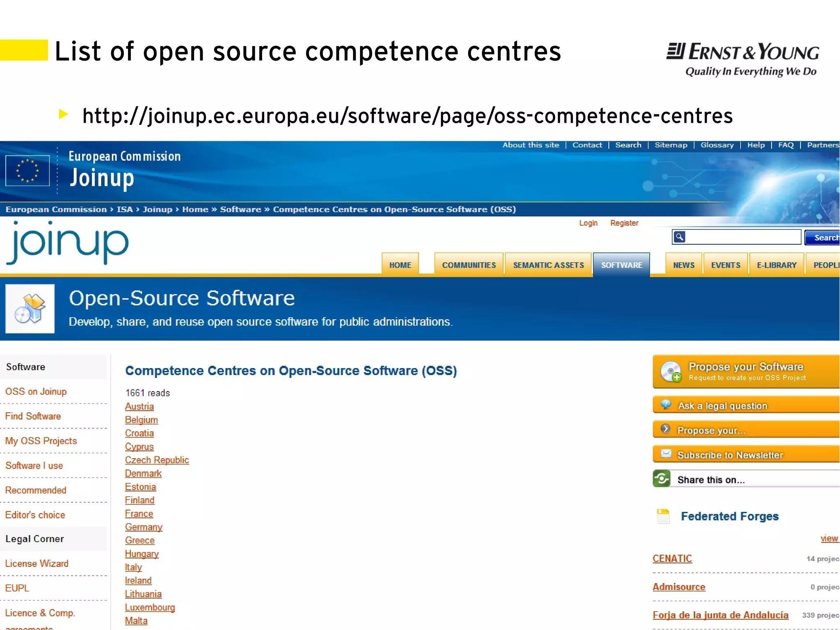
Task: Click the Login link
Action: pyautogui.click(x=588, y=223)
